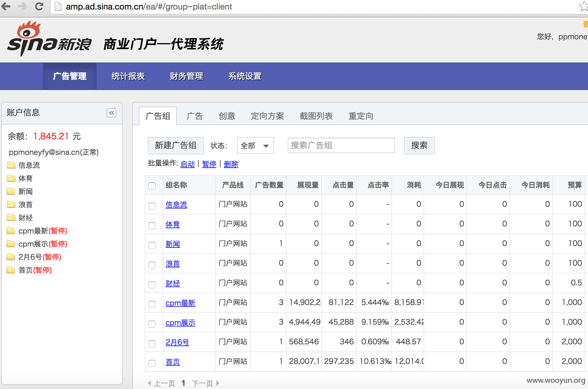Click the browser forward arrow
The width and height of the screenshot is (588, 389).
(22, 6)
